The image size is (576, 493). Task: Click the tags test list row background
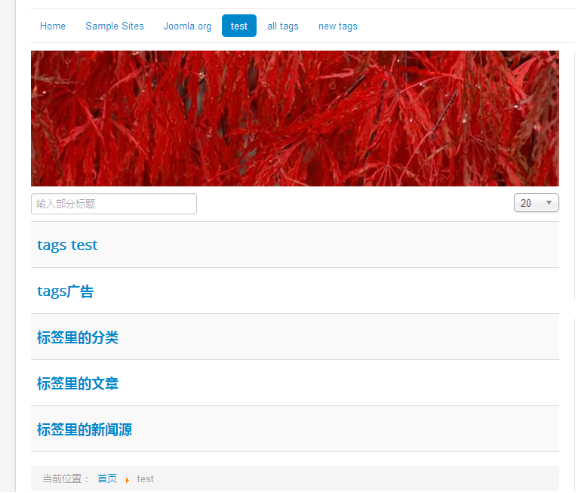point(295,245)
